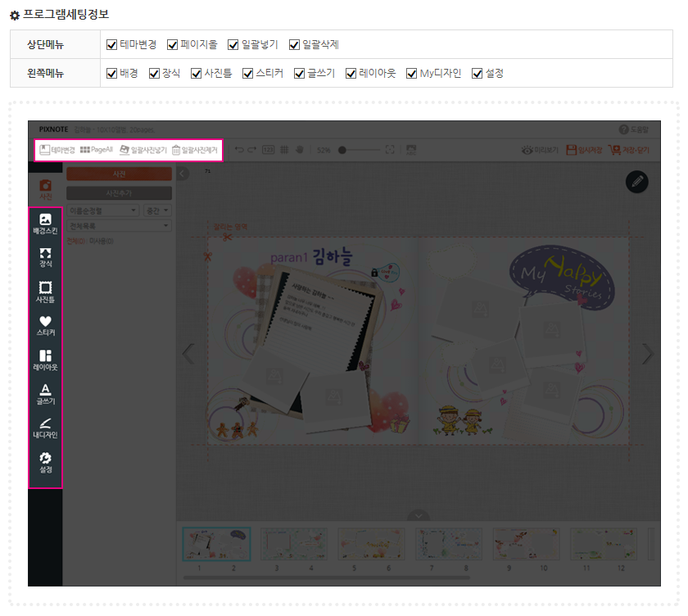
Task: Go to previous spread with left arrow
Action: 188,354
